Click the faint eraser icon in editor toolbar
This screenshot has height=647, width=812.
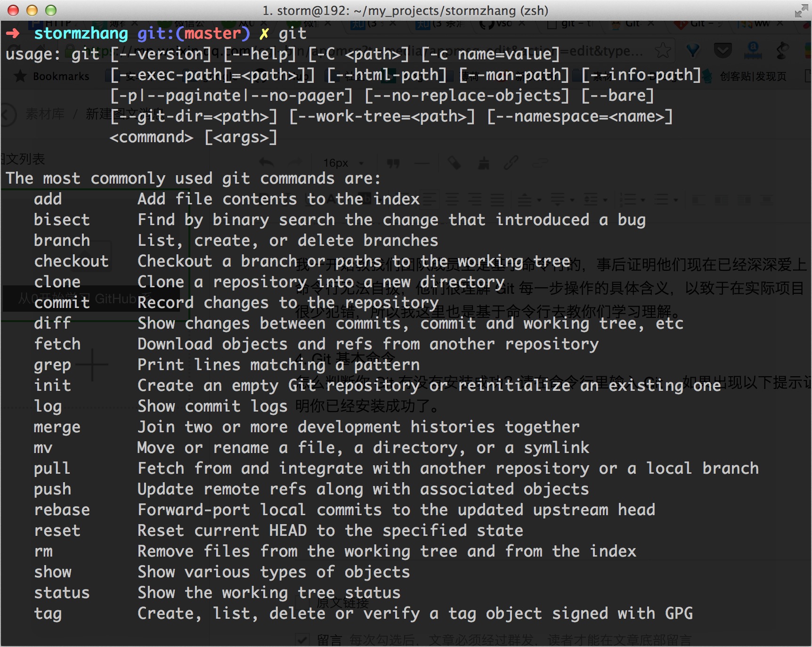(454, 163)
